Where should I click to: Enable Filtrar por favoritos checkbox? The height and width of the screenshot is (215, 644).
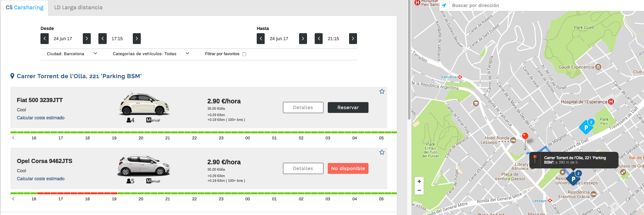[x=244, y=54]
